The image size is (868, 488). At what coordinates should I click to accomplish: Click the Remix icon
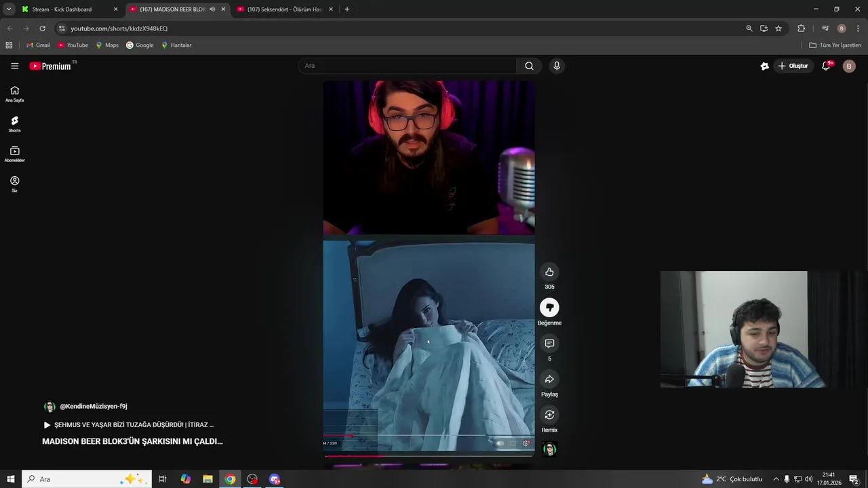(x=549, y=415)
